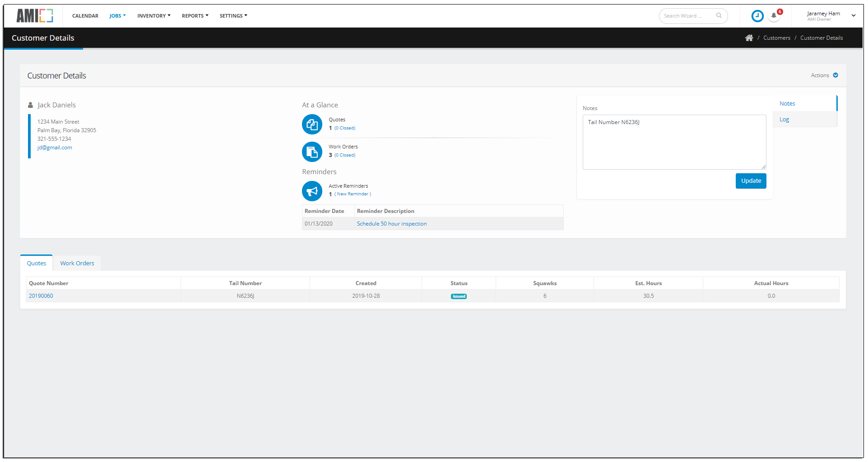This screenshot has height=462, width=868.
Task: Click Customers in the breadcrumb
Action: point(776,38)
